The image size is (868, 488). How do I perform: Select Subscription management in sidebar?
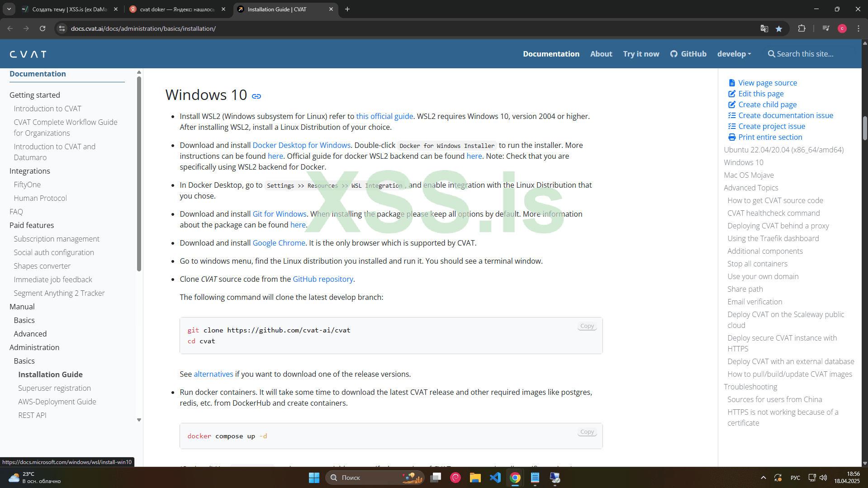[x=57, y=239]
